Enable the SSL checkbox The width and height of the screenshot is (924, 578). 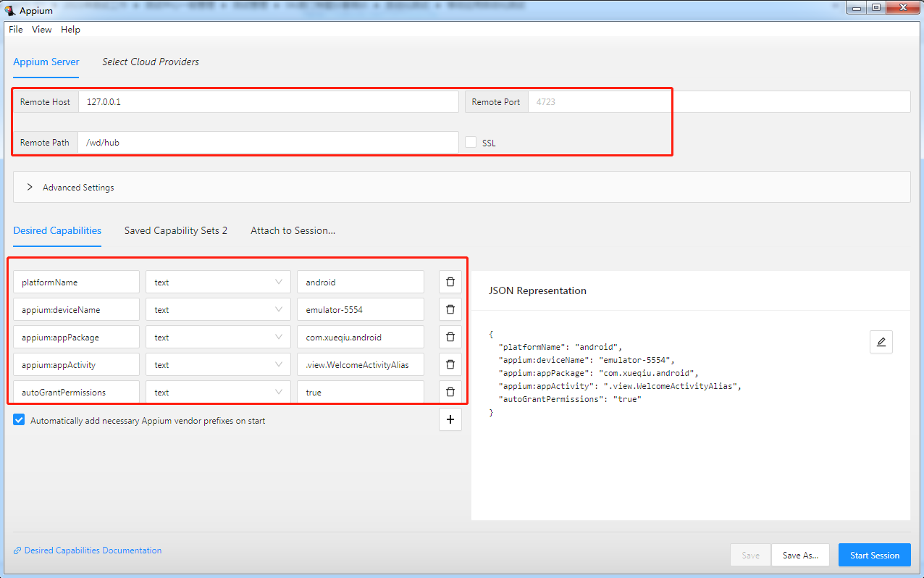coord(471,143)
